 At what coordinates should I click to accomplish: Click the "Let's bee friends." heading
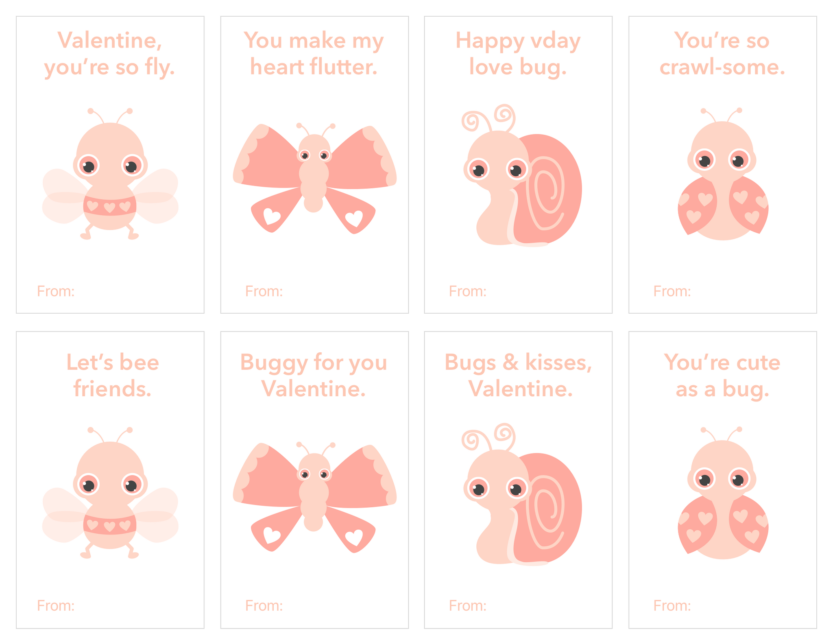click(x=112, y=375)
